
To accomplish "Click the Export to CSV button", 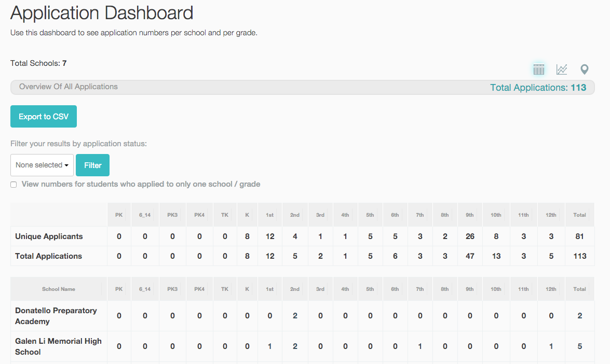I will 44,117.
